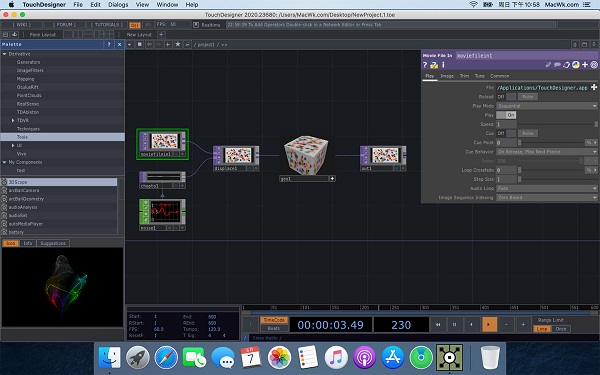Click the Reload Pulse button
The width and height of the screenshot is (600, 375).
click(x=528, y=96)
